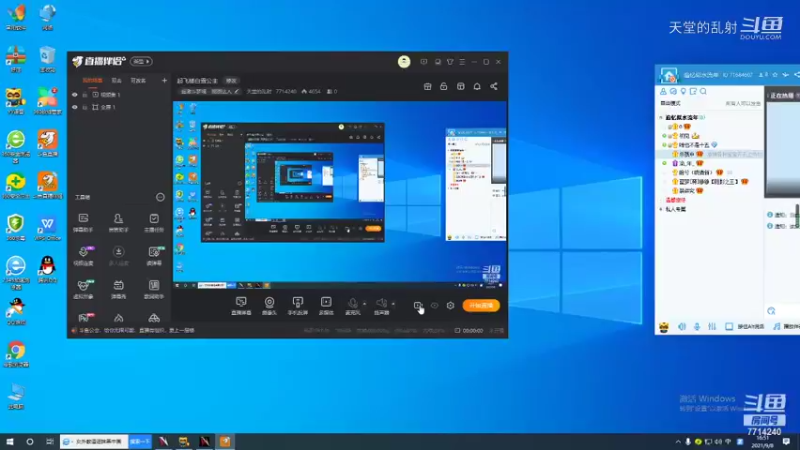Open WPS Office from desktop
Screen dimensions: 800x450
tap(47, 228)
